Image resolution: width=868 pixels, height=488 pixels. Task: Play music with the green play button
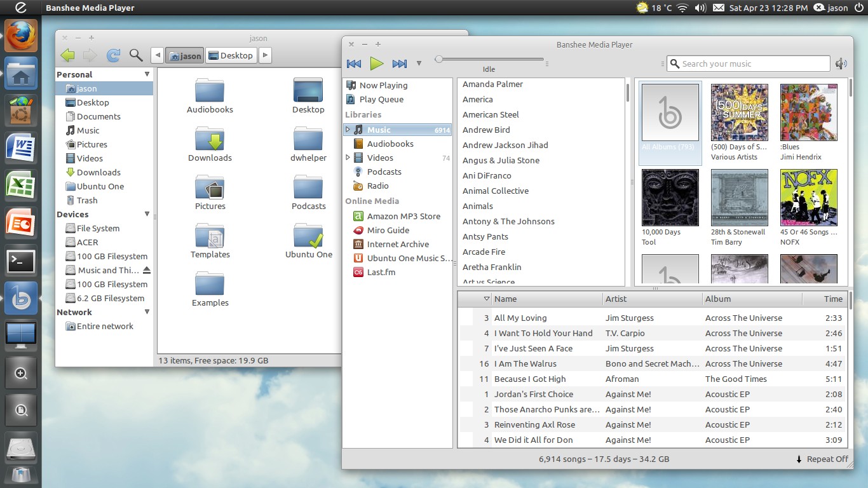pos(377,63)
